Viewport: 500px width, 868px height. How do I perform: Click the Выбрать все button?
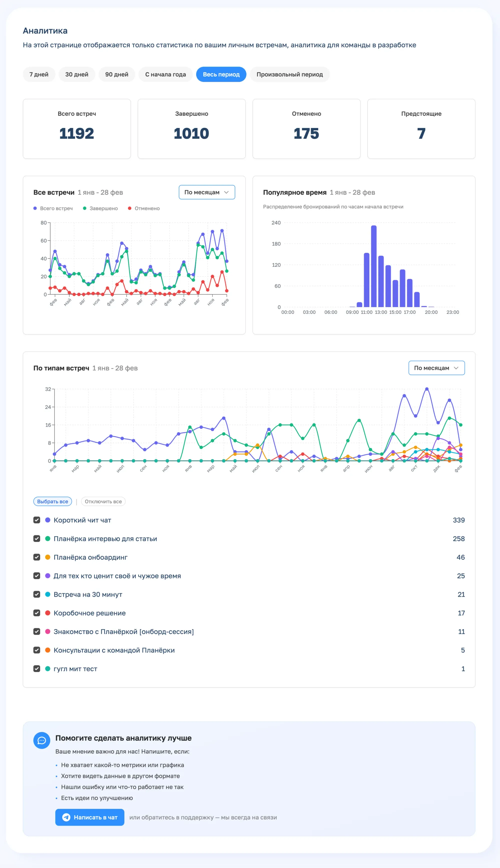point(52,501)
